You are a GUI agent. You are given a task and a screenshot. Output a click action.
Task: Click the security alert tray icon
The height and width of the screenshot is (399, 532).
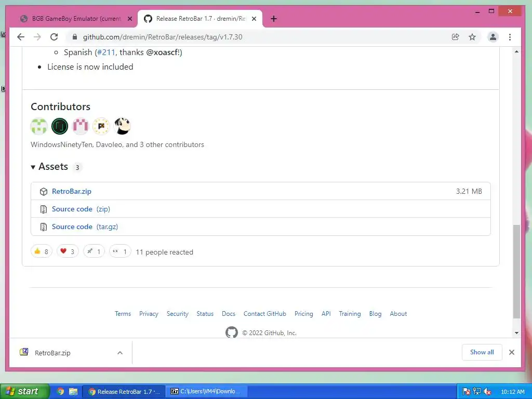pos(466,392)
